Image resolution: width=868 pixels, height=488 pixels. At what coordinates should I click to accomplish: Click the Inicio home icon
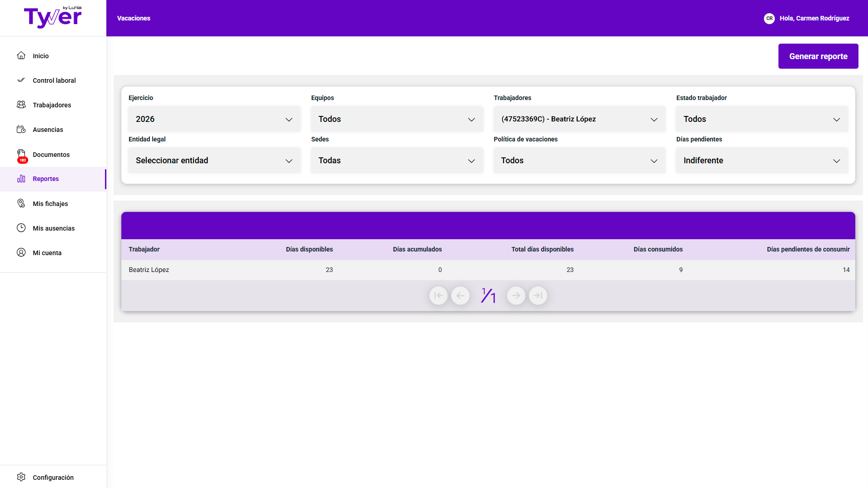[x=21, y=55]
